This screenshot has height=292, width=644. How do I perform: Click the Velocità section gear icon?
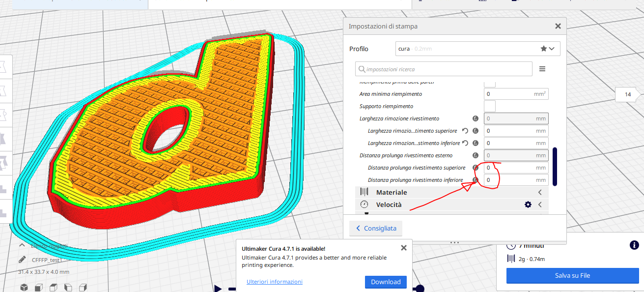pyautogui.click(x=528, y=204)
